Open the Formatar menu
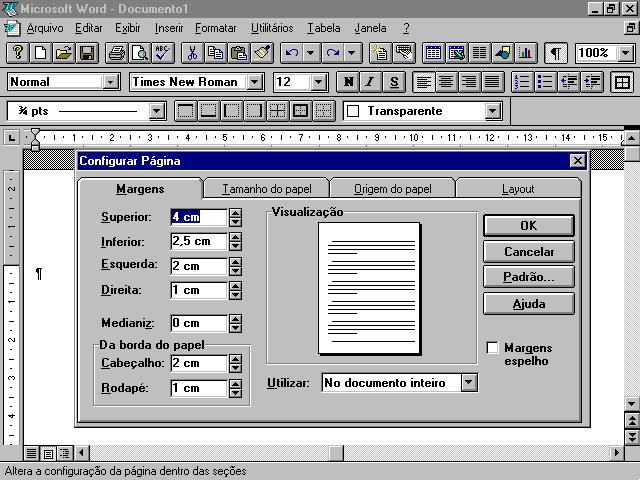Viewport: 640px width, 480px height. (x=215, y=28)
